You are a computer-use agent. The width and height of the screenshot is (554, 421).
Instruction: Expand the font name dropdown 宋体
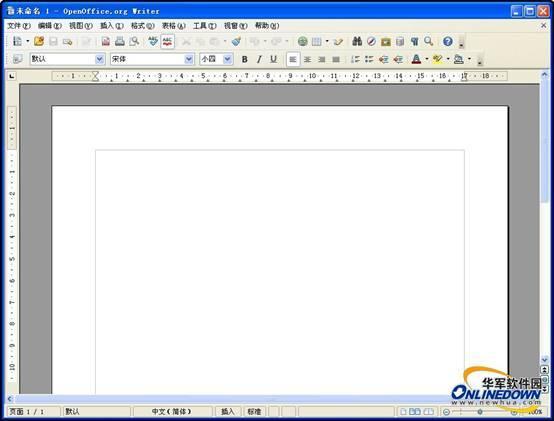[189, 59]
